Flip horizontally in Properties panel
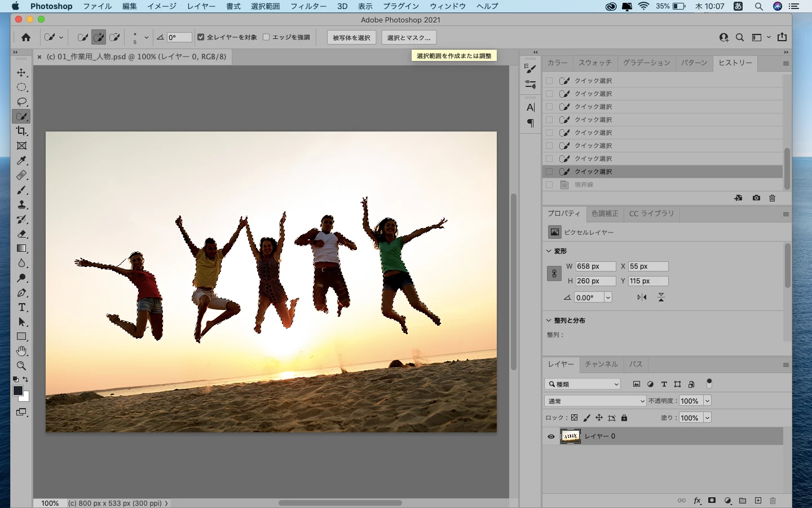 (x=642, y=297)
